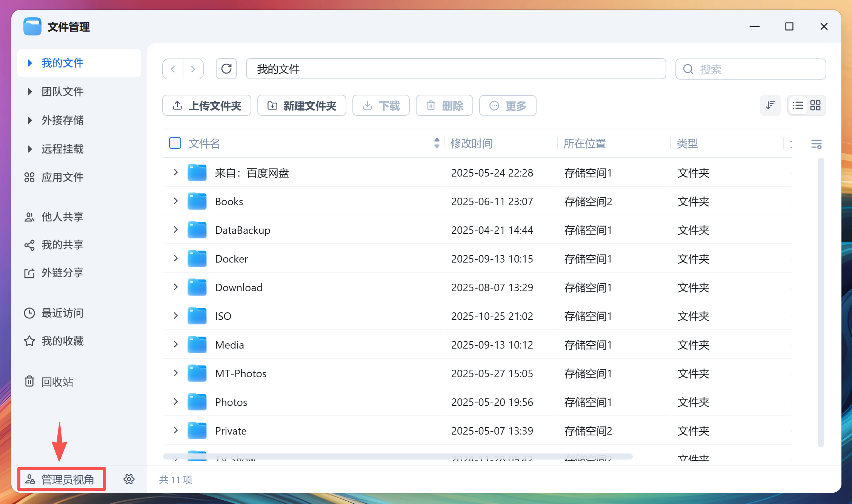
Task: Toggle sort direction on 文件名 column
Action: point(436,143)
